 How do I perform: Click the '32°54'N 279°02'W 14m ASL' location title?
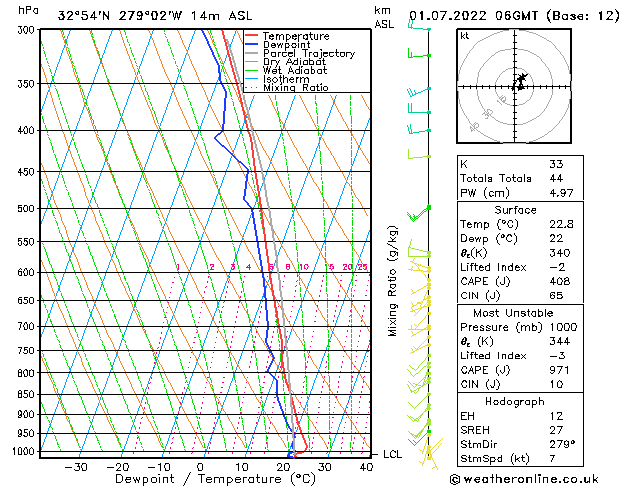coord(155,16)
